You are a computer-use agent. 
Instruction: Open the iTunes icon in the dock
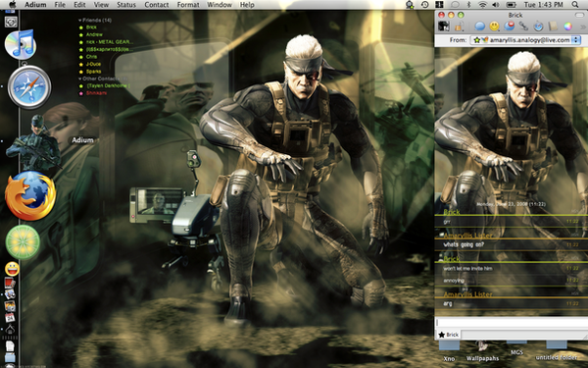(x=21, y=44)
